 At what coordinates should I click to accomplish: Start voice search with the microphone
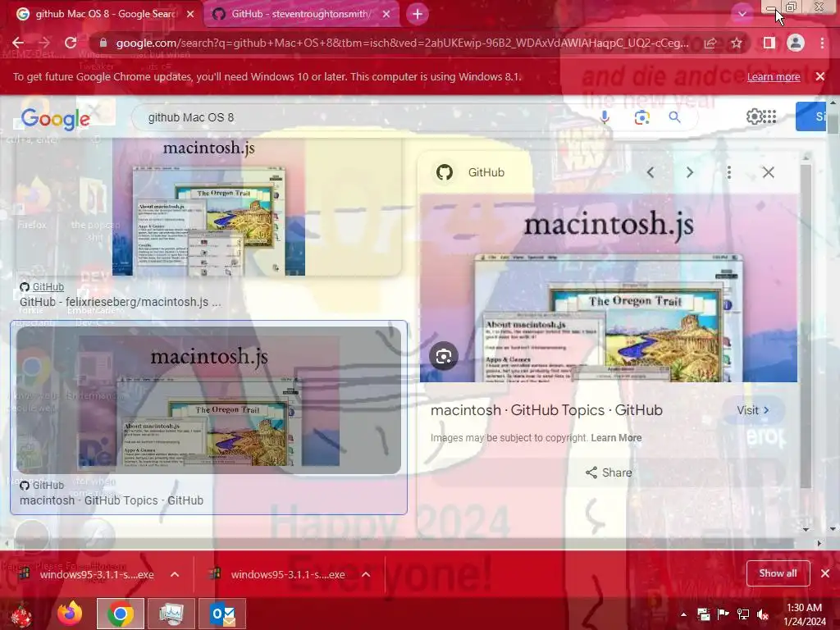coord(605,117)
